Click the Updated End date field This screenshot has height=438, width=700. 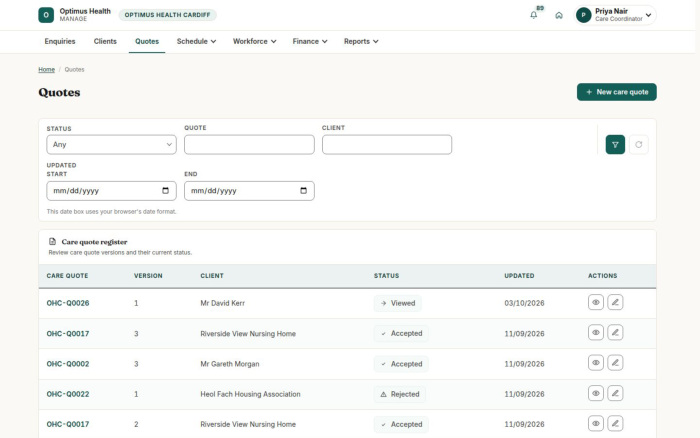coord(249,191)
